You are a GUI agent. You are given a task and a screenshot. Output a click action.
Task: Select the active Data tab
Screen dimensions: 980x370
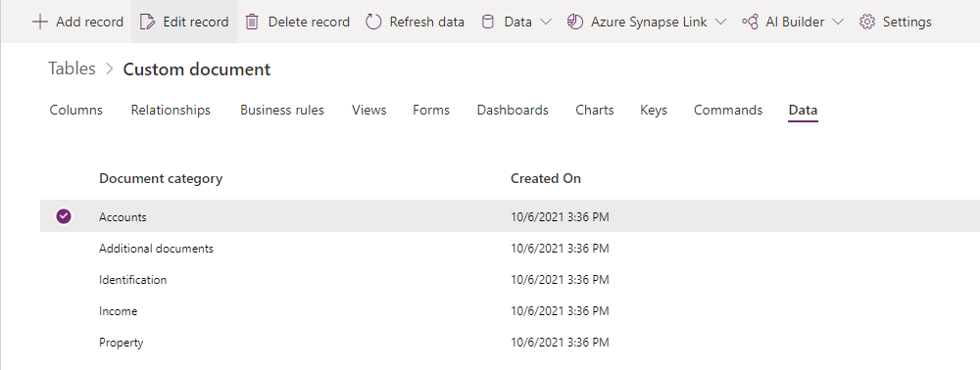[804, 110]
